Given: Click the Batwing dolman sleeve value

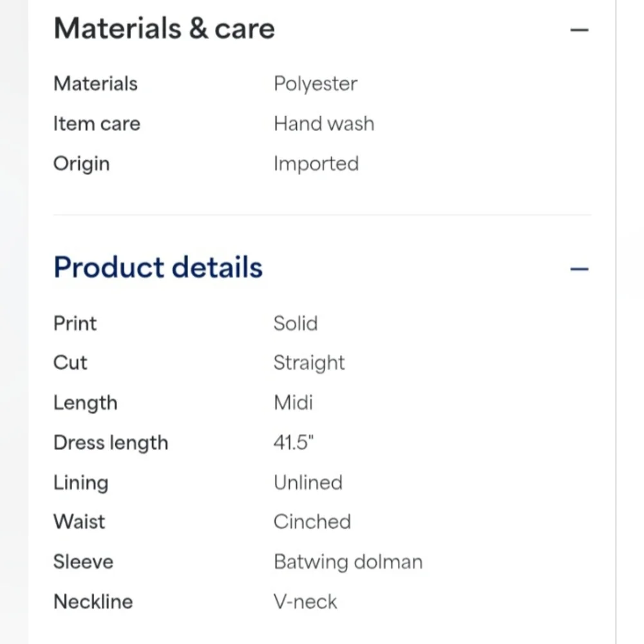Looking at the screenshot, I should [348, 562].
